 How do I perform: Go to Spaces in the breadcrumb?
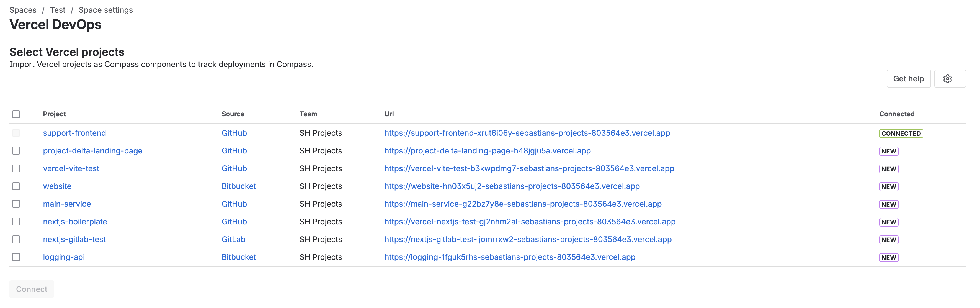tap(23, 10)
